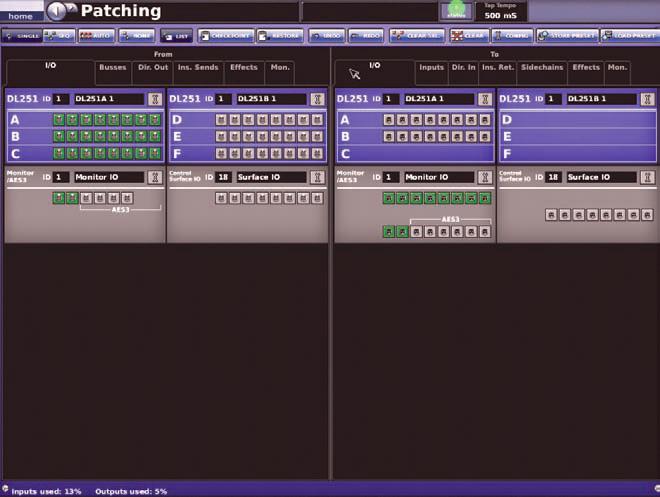The image size is (660, 497).
Task: Open the Ins. Sends tab
Action: pos(198,72)
